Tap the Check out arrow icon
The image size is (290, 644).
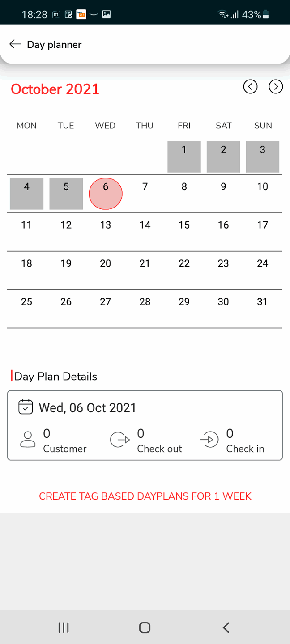tap(120, 440)
